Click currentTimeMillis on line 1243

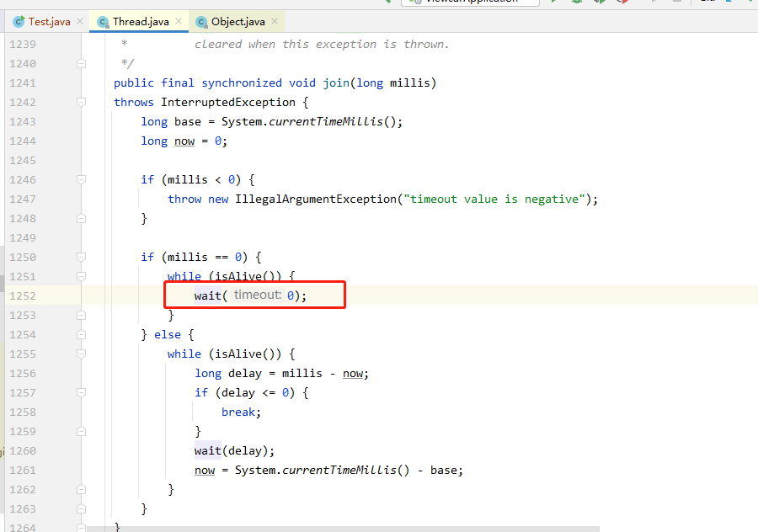[326, 122]
